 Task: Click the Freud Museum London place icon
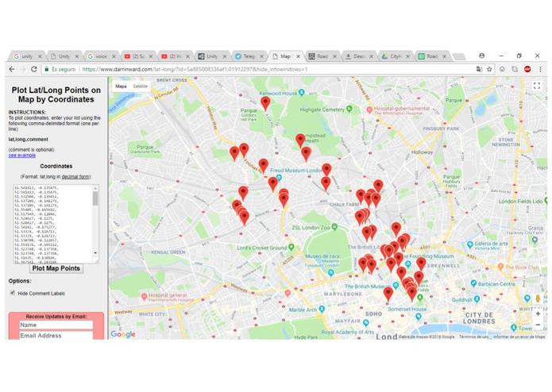point(279,178)
